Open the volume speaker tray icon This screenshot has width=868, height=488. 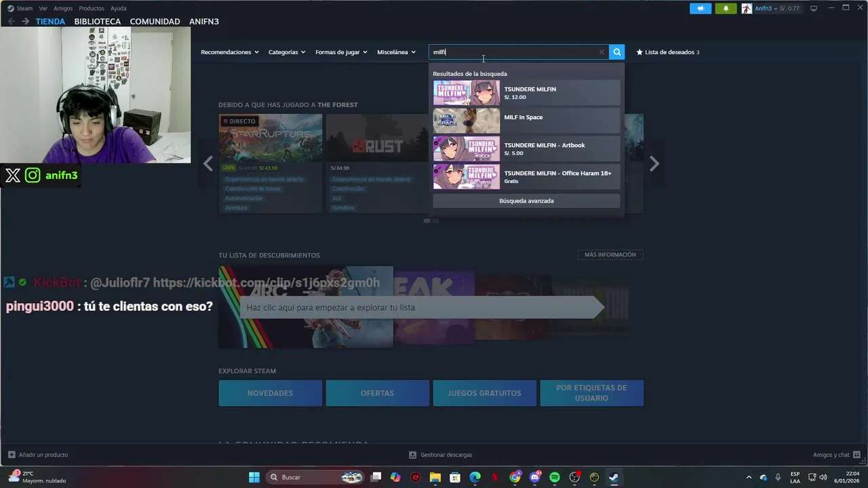[823, 477]
